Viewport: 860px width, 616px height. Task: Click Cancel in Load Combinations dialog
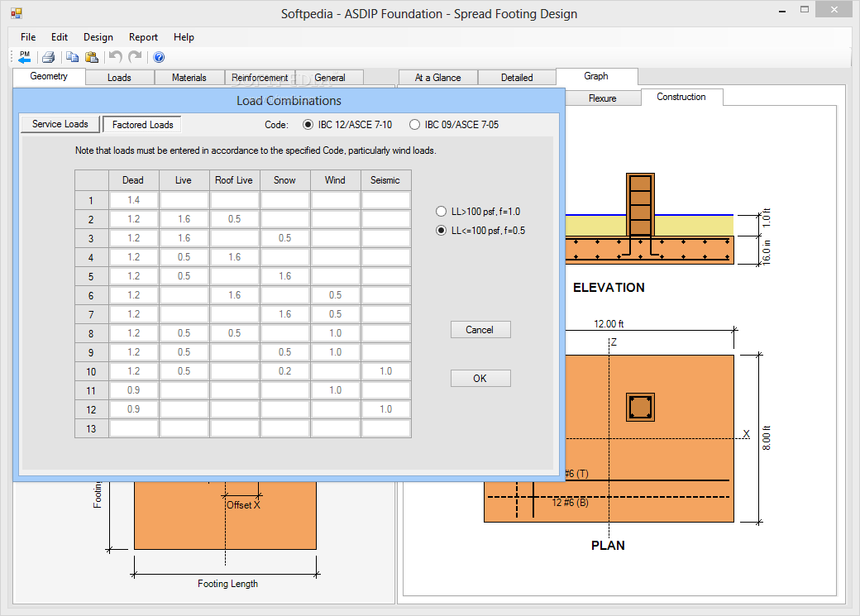pos(480,330)
